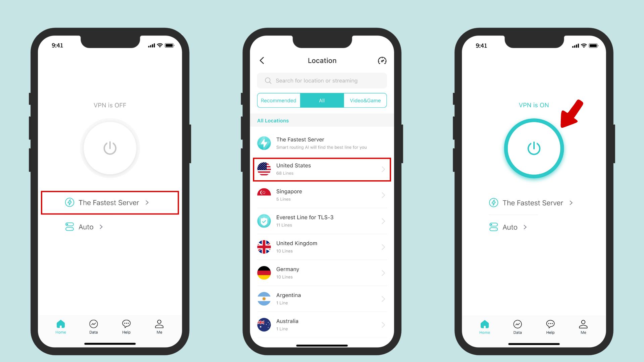Expand Singapore 5 Lines server list

(x=382, y=195)
